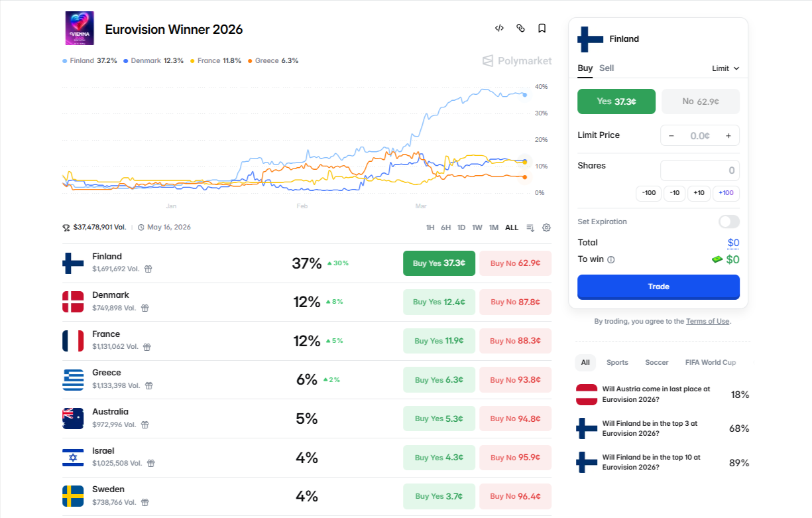Click the order book sort icon
The width and height of the screenshot is (812, 518).
coord(530,227)
